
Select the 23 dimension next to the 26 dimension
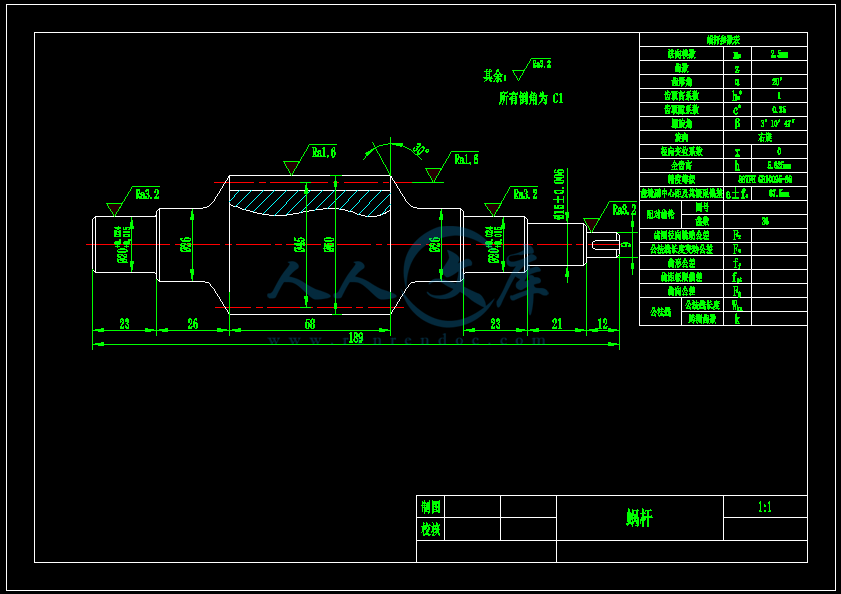click(124, 324)
